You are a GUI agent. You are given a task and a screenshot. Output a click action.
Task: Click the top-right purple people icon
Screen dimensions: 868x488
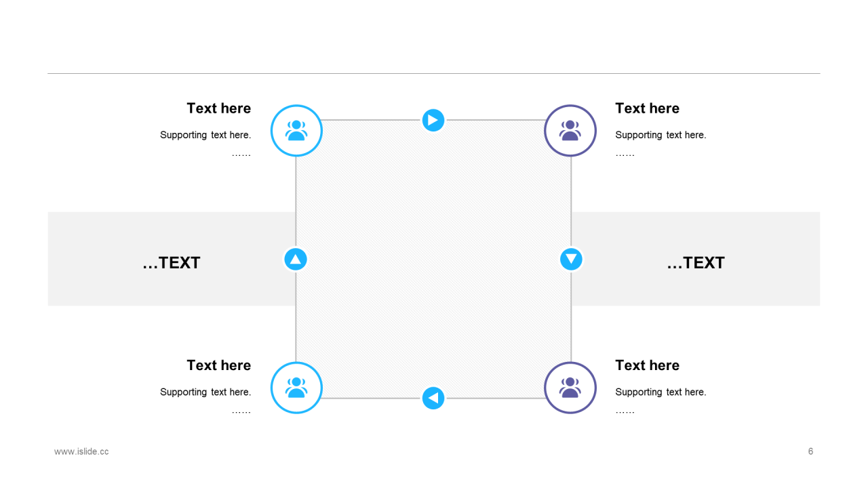click(x=570, y=131)
